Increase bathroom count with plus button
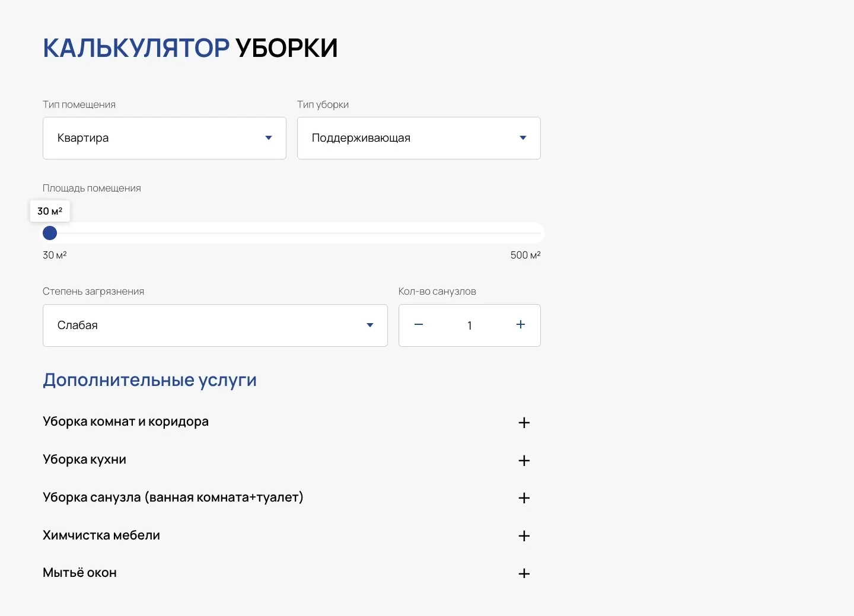Screen dimensions: 854x616 (521, 324)
